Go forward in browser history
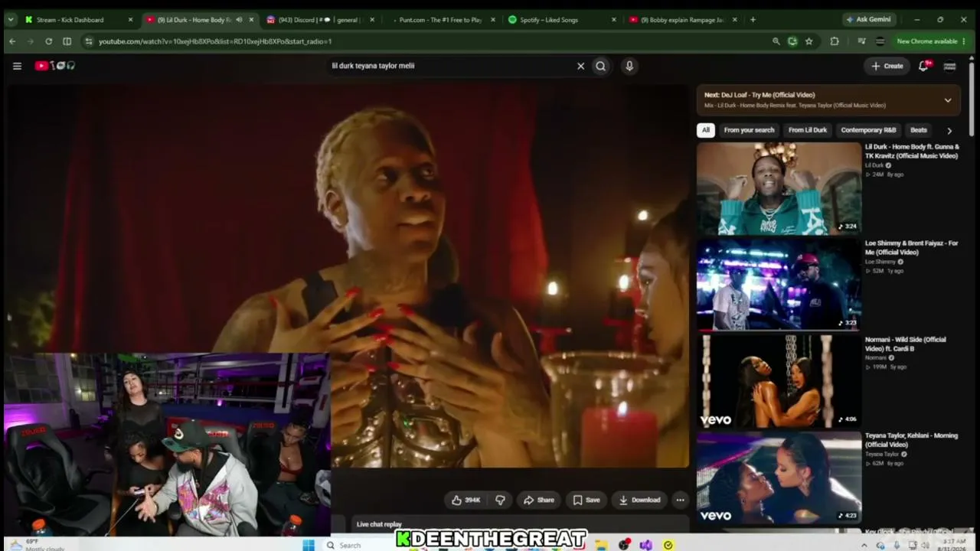 [x=30, y=41]
